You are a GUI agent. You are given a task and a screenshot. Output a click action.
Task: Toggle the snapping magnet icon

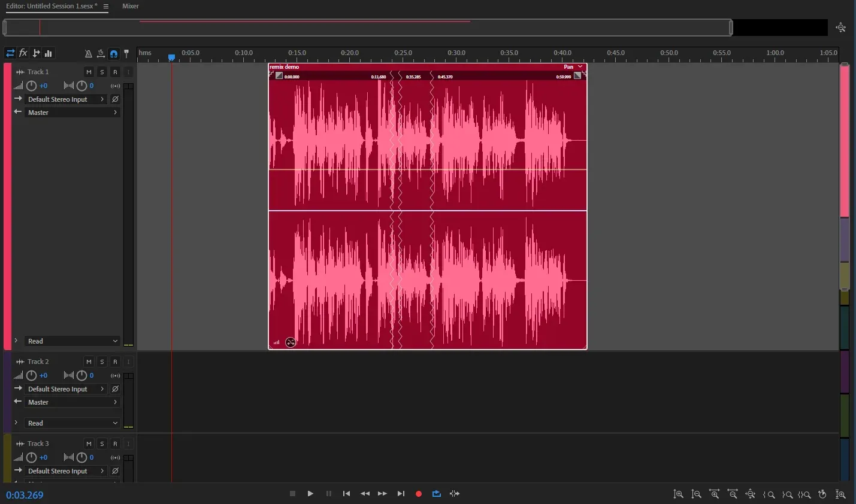tap(114, 54)
